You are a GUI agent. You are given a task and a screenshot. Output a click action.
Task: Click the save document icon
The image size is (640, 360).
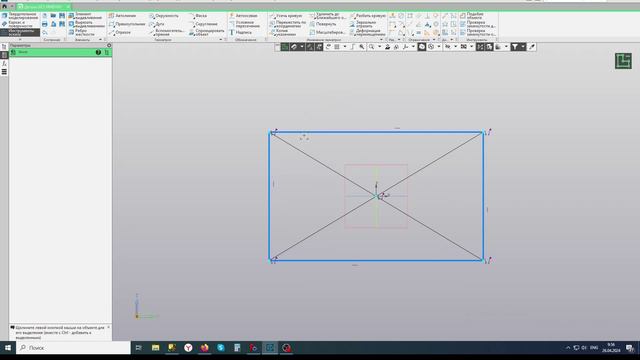(62, 16)
